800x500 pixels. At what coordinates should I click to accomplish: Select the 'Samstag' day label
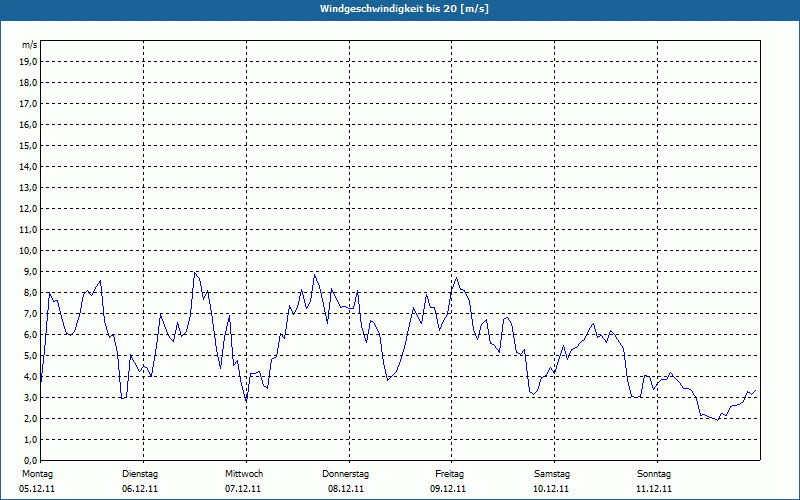[x=552, y=474]
